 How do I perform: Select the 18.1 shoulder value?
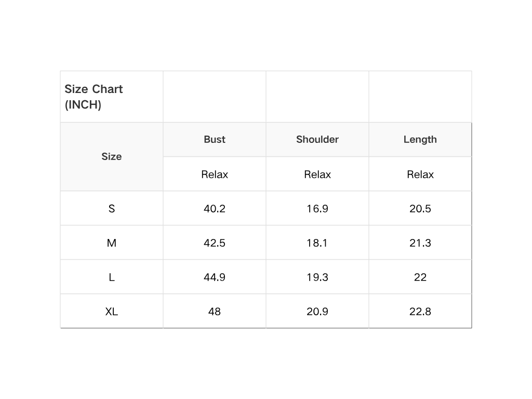pyautogui.click(x=317, y=243)
